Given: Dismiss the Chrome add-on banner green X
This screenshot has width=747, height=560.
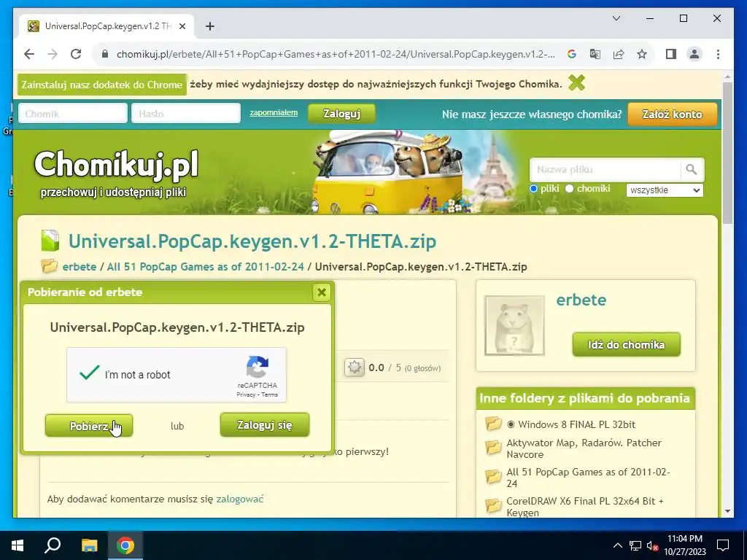Looking at the screenshot, I should tap(576, 83).
